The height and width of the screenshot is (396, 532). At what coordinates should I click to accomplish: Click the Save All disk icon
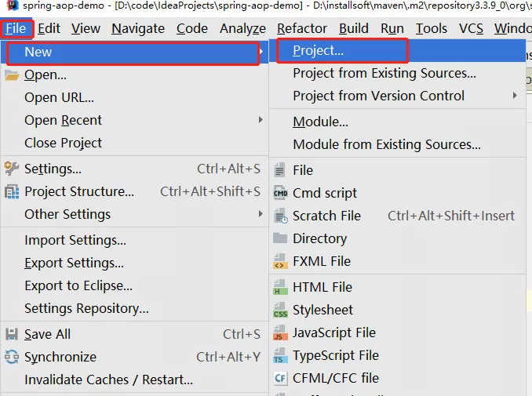pyautogui.click(x=12, y=334)
